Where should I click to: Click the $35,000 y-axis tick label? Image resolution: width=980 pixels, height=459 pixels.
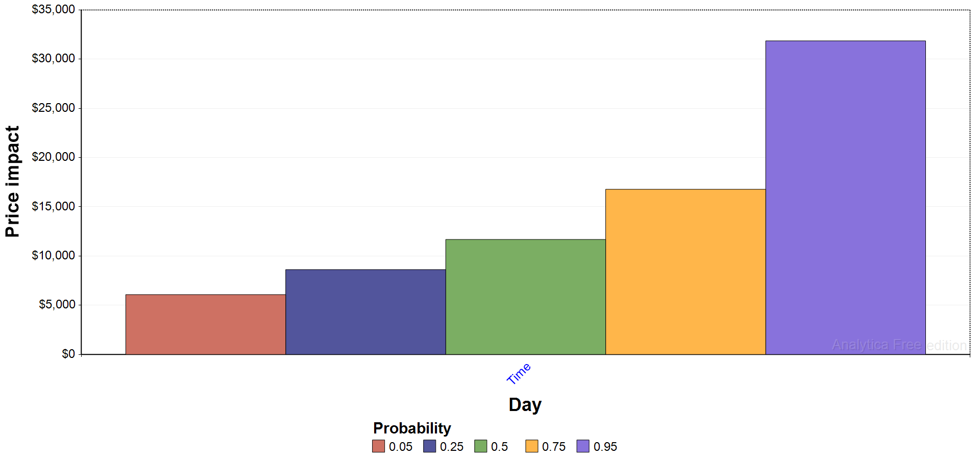coord(53,9)
